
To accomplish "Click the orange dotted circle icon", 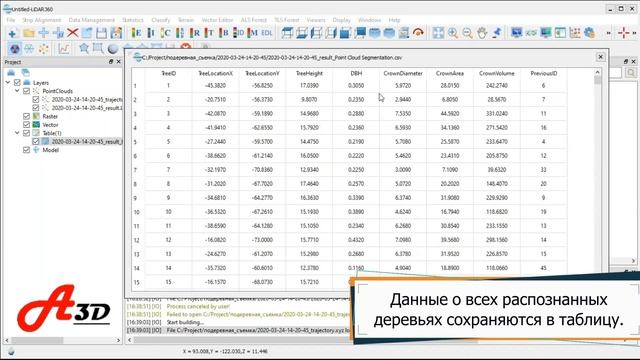I will point(43,49).
